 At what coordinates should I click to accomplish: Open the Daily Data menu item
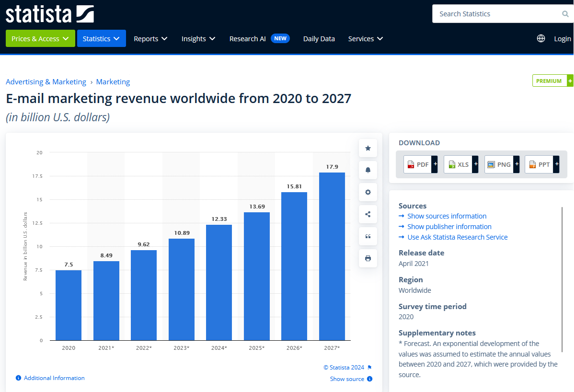319,39
